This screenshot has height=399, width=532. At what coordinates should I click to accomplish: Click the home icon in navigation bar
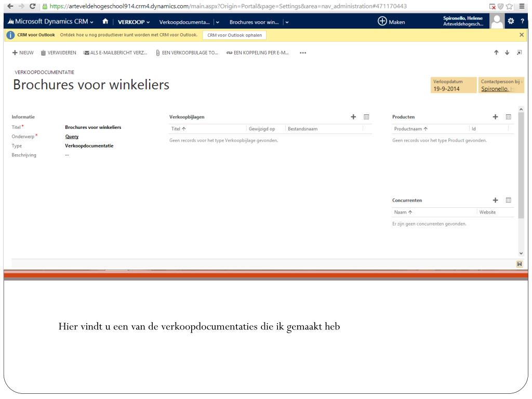click(104, 22)
